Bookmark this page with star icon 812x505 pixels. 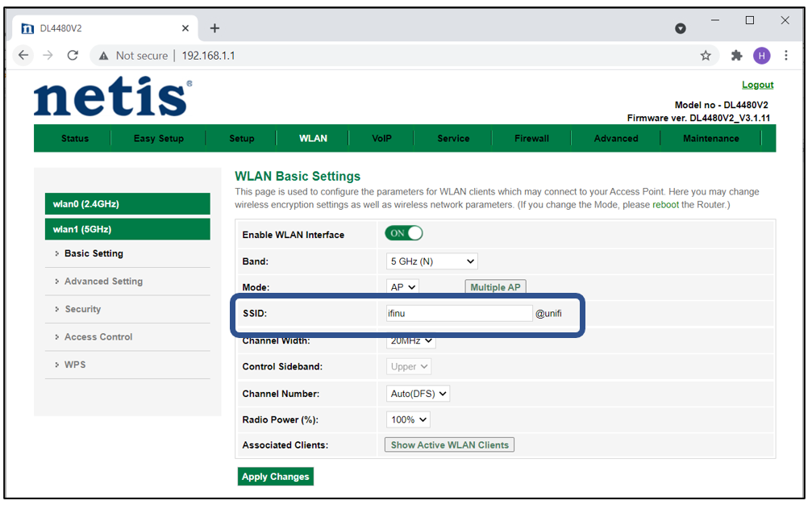point(706,56)
